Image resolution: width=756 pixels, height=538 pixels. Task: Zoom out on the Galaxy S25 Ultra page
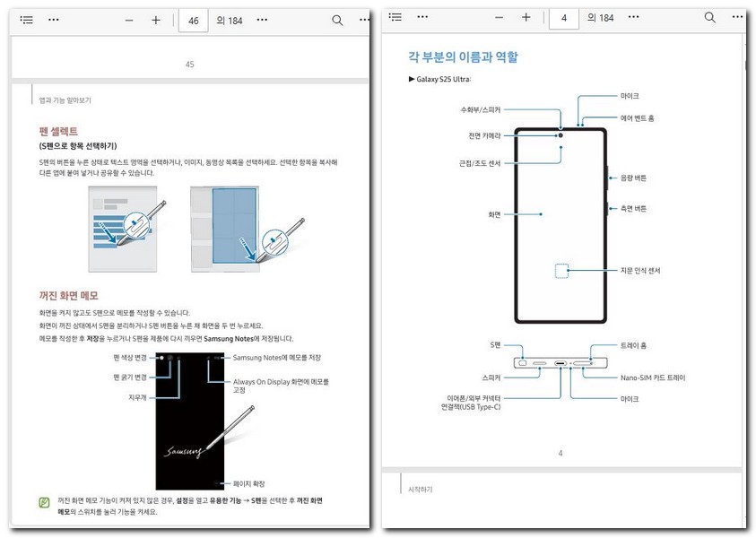499,17
